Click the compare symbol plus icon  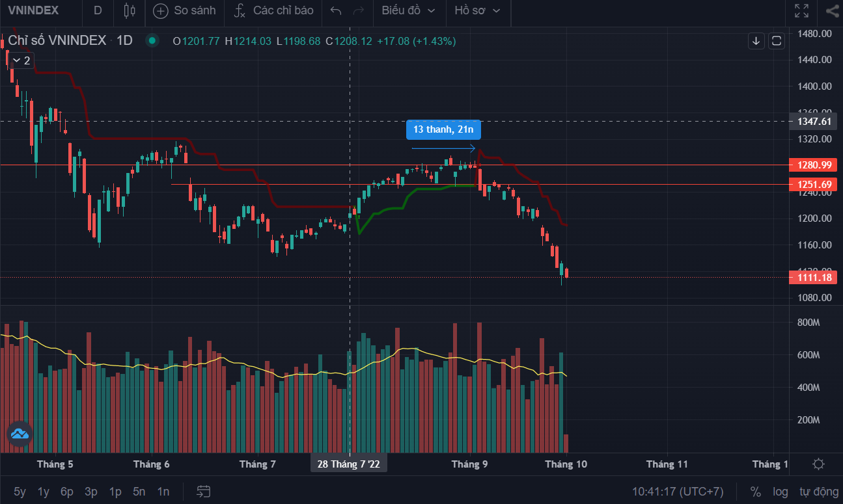[x=160, y=10]
